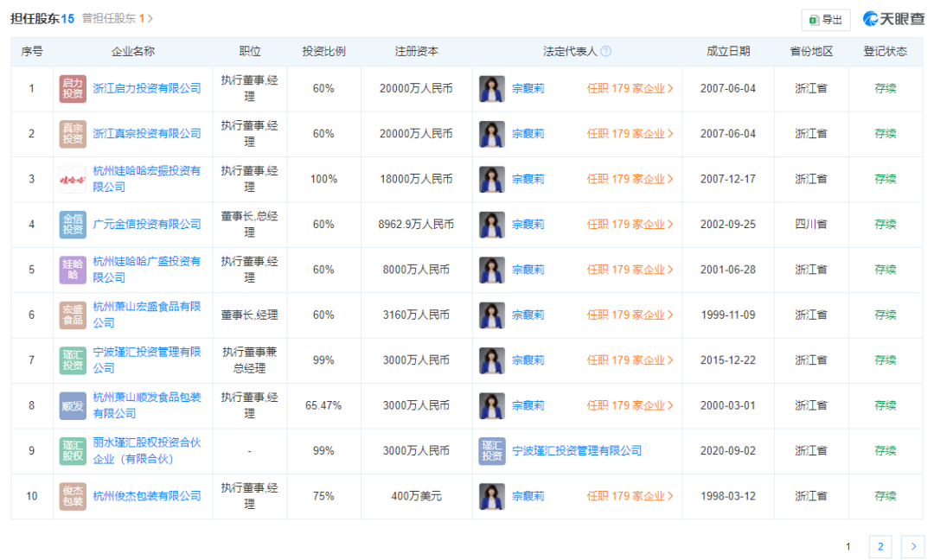Image resolution: width=934 pixels, height=560 pixels.
Task: Click the 宏盛食品 logo icon
Action: click(x=73, y=315)
